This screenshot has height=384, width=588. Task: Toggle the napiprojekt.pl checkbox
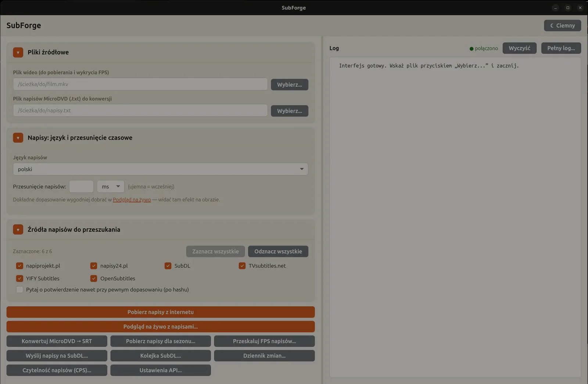(19, 266)
